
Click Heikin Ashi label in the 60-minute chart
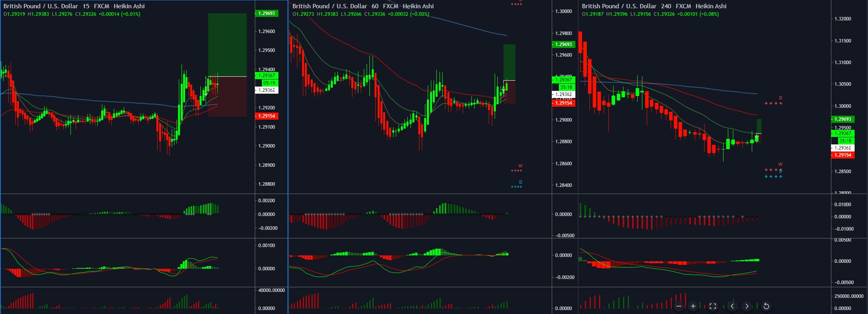point(418,6)
